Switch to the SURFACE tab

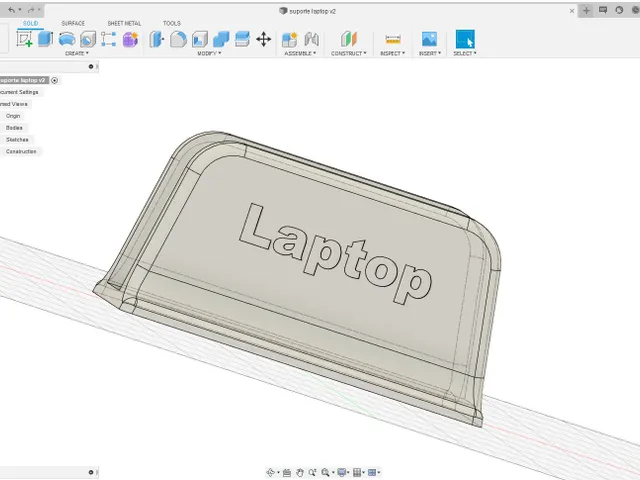pyautogui.click(x=73, y=23)
